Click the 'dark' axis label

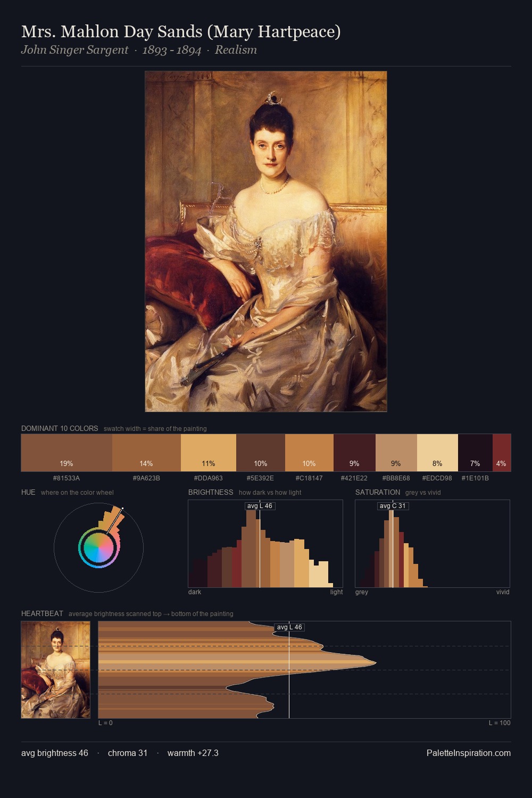click(x=195, y=592)
